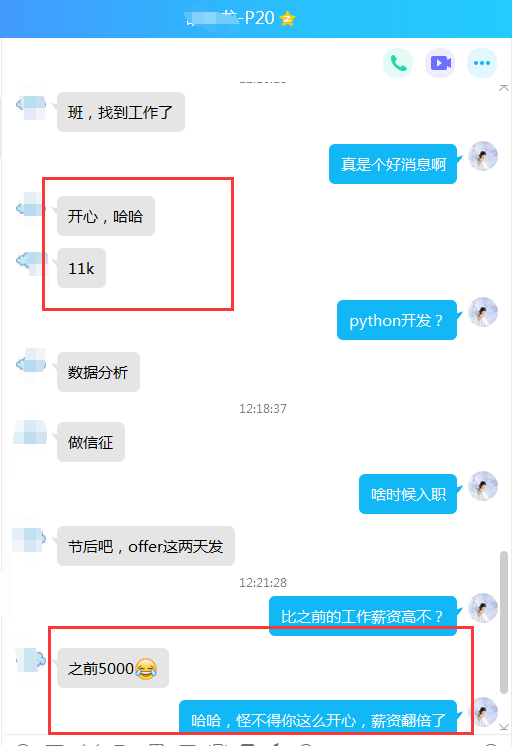Click the 12:18:37 timestamp label
Screen dimensions: 512x746
[x=263, y=409]
